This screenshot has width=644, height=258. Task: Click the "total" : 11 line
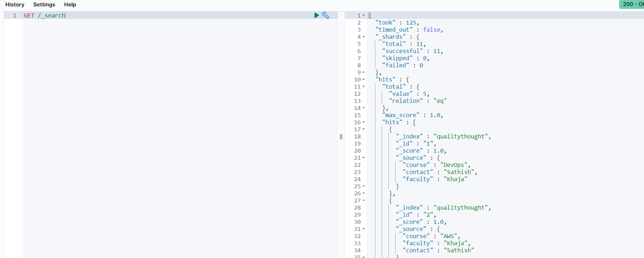pyautogui.click(x=404, y=44)
